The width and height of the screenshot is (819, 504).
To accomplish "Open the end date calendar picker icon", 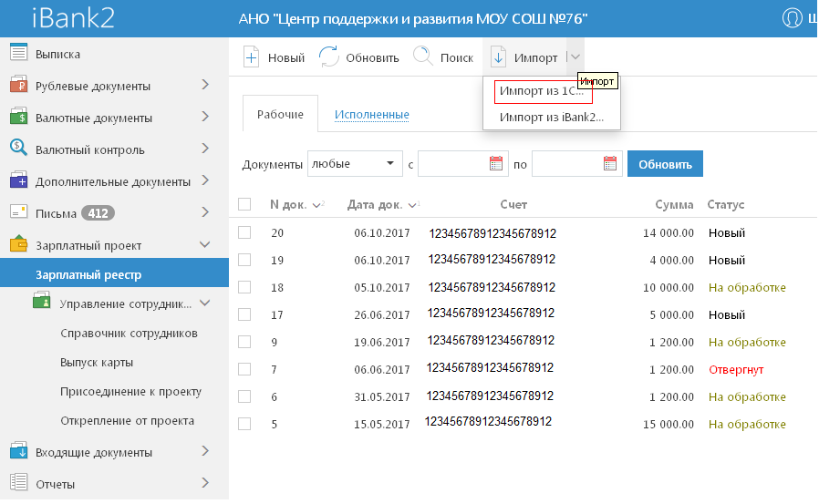I will coord(611,164).
